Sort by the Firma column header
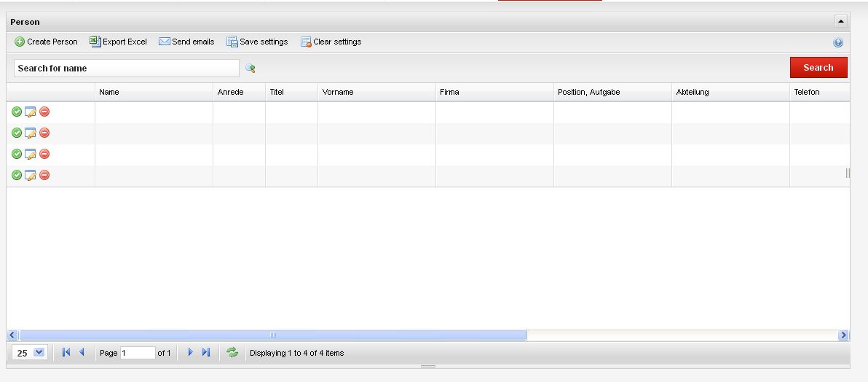This screenshot has height=382, width=868. (495, 92)
